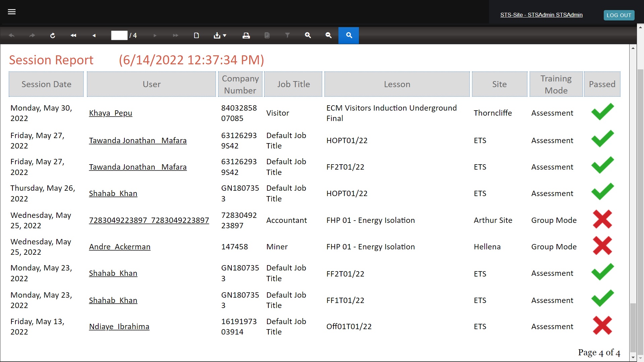Toggle the highlighted search icon
The width and height of the screenshot is (644, 362).
click(349, 36)
